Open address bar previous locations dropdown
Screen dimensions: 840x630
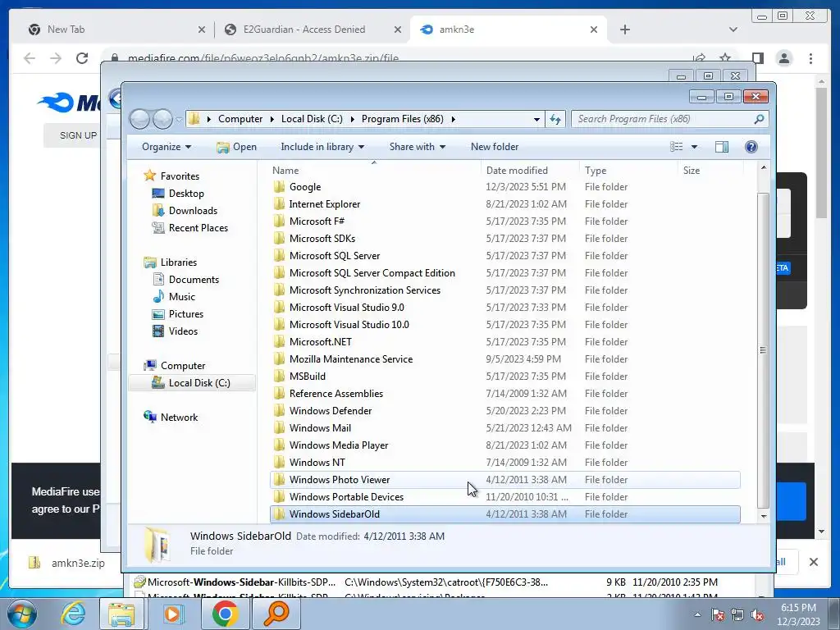[536, 119]
